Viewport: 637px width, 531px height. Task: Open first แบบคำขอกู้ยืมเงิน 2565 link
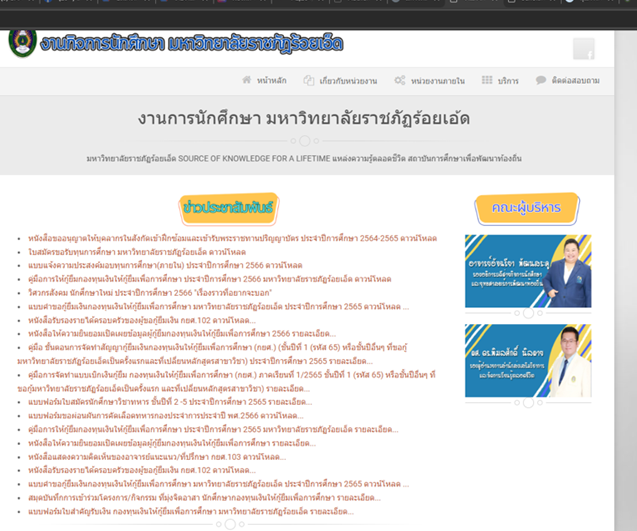219,306
